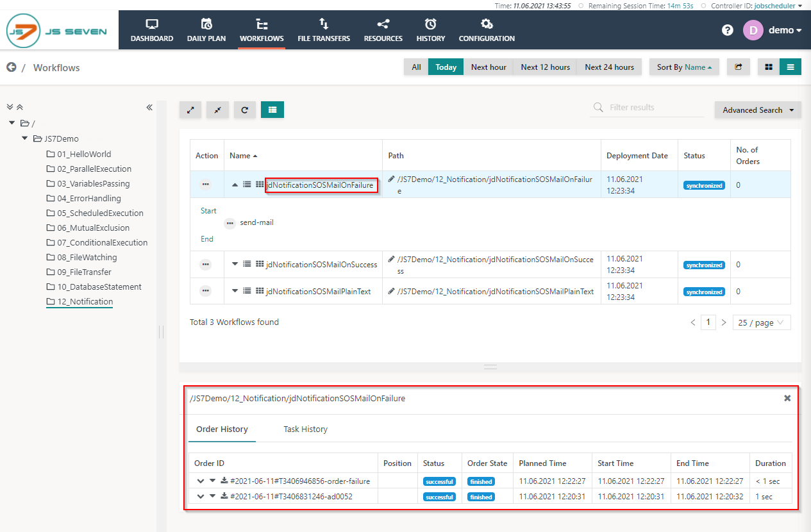Viewport: 811px width, 532px height.
Task: Open the jdNotificationSOSMailOnFailure workflow name
Action: (321, 185)
